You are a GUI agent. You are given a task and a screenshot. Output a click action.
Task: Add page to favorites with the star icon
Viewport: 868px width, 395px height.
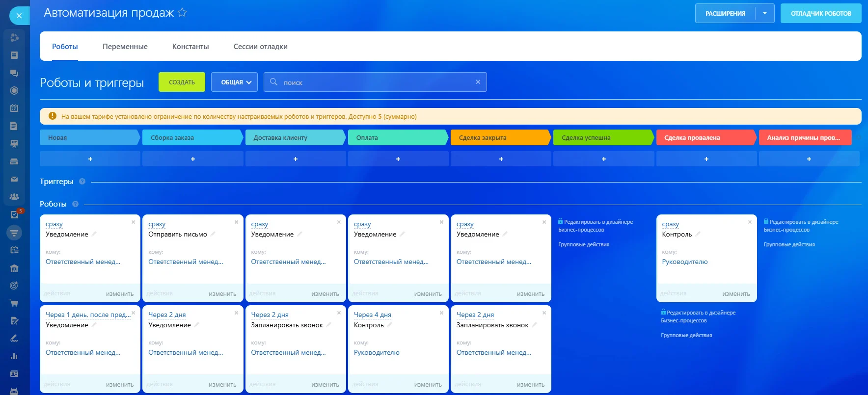182,13
